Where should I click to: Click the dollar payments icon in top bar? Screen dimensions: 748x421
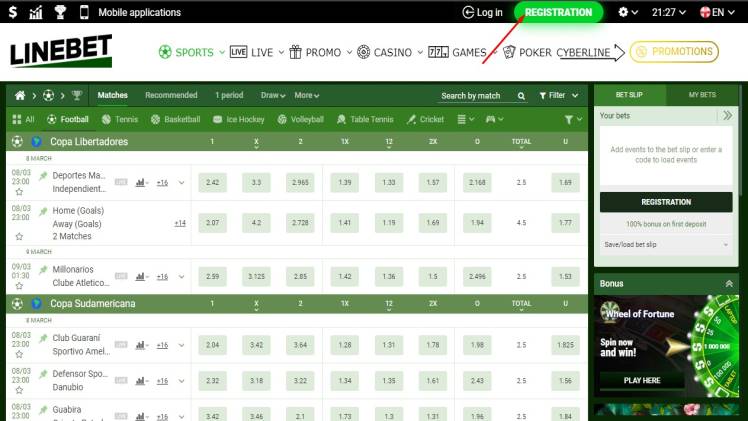click(x=13, y=12)
